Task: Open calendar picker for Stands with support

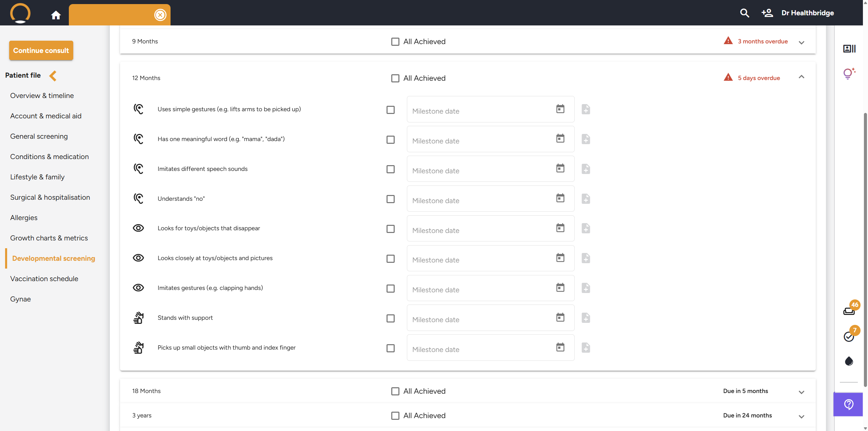Action: [560, 318]
